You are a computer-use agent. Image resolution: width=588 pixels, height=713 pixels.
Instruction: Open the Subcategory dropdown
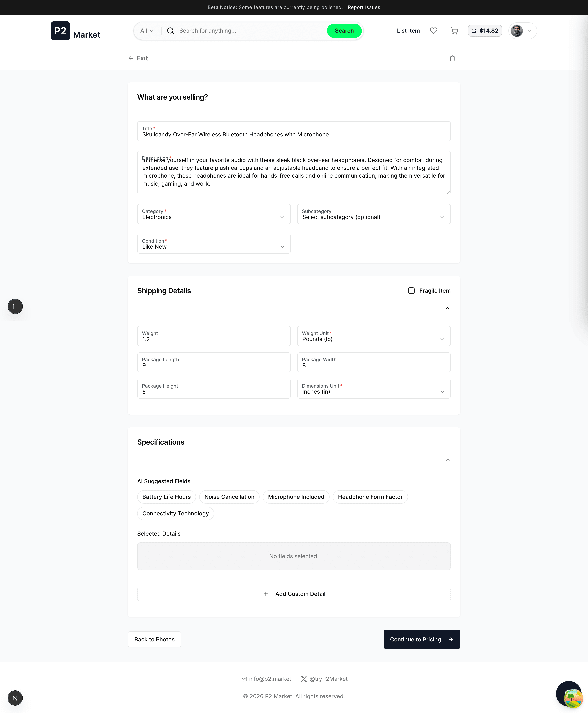(374, 214)
